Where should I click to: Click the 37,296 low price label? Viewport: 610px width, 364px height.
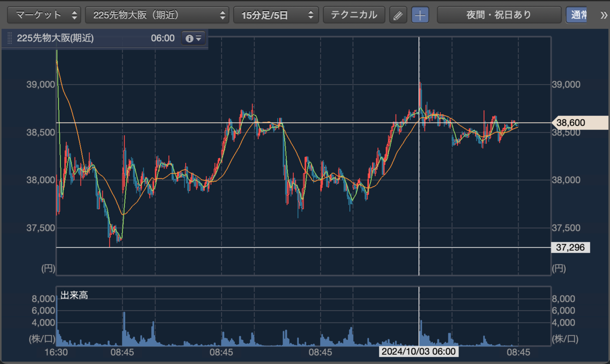coord(570,247)
